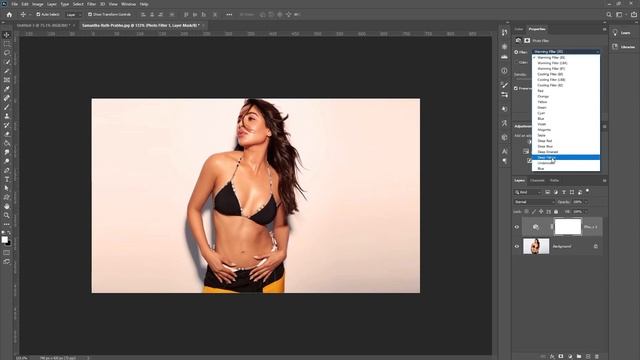This screenshot has width=640, height=360.
Task: Click the add layer style fx icon
Action: 552,356
